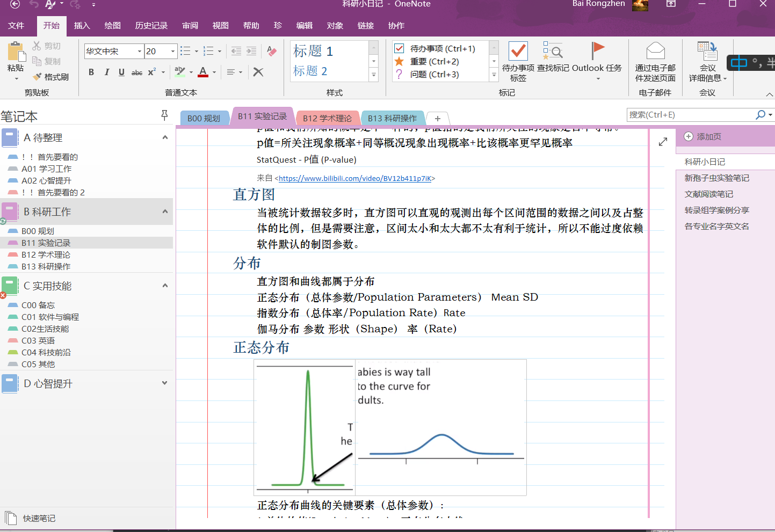Collapse the A 待整理 notebook
The image size is (775, 532).
pos(165,137)
